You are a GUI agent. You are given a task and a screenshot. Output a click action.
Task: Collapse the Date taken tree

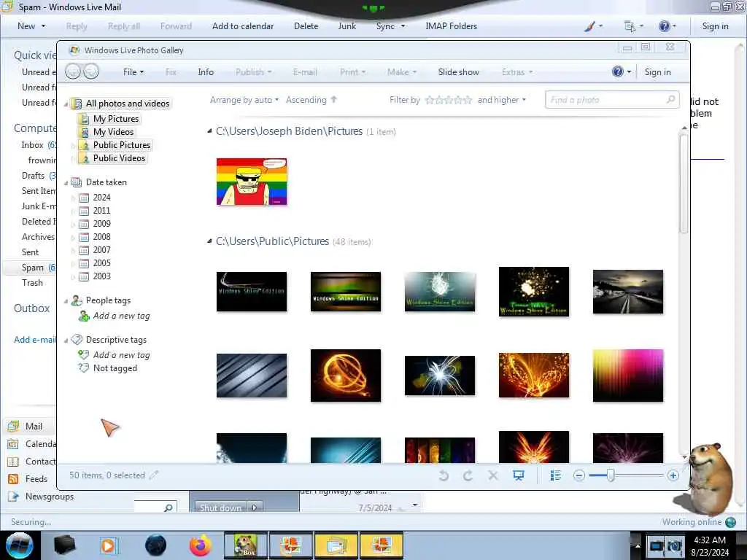pos(66,182)
